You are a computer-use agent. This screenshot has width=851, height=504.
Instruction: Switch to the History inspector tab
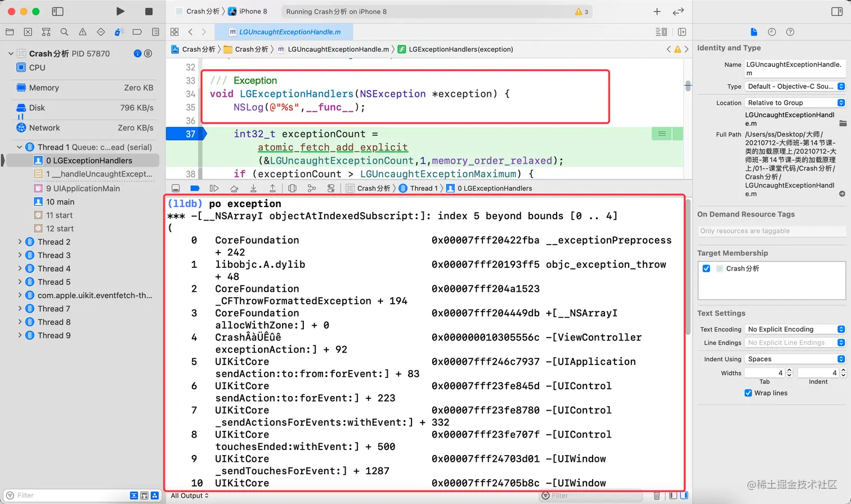[772, 32]
